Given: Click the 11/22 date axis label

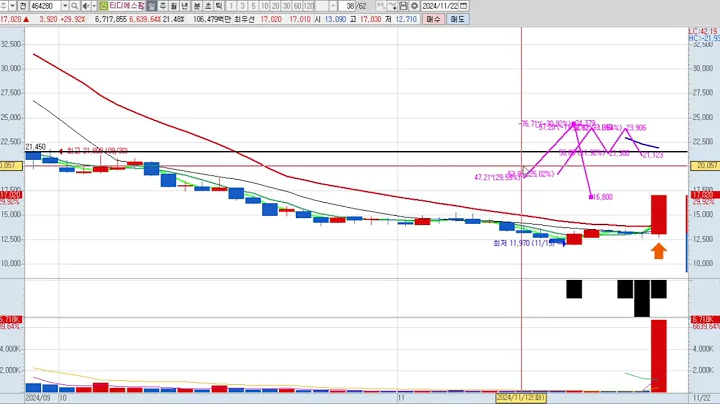Looking at the screenshot, I should [x=701, y=398].
